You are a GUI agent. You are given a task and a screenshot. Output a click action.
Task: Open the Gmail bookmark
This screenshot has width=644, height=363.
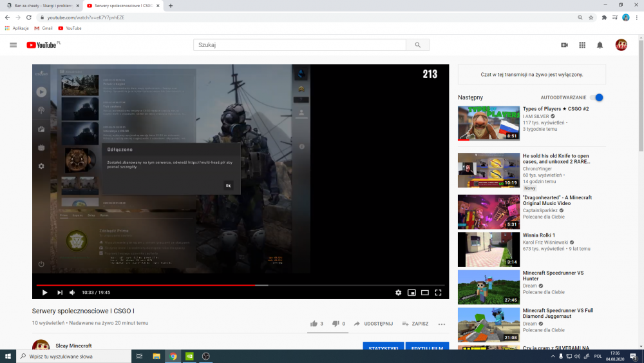[44, 28]
